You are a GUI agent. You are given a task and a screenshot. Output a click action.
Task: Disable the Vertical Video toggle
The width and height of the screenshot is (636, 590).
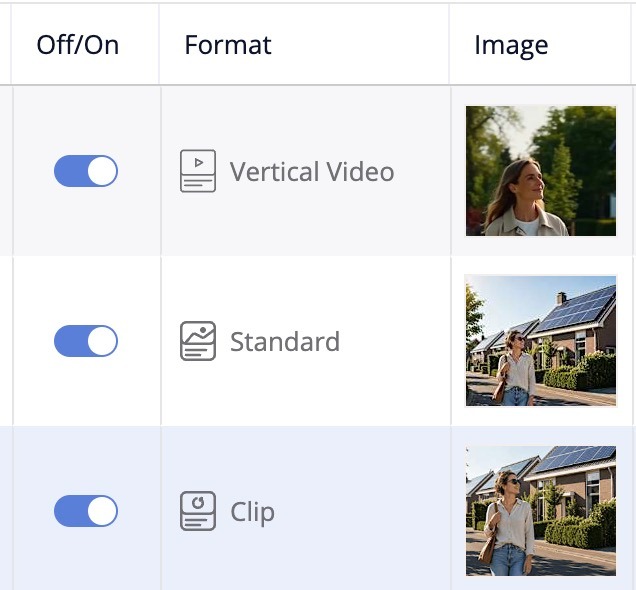coord(86,171)
